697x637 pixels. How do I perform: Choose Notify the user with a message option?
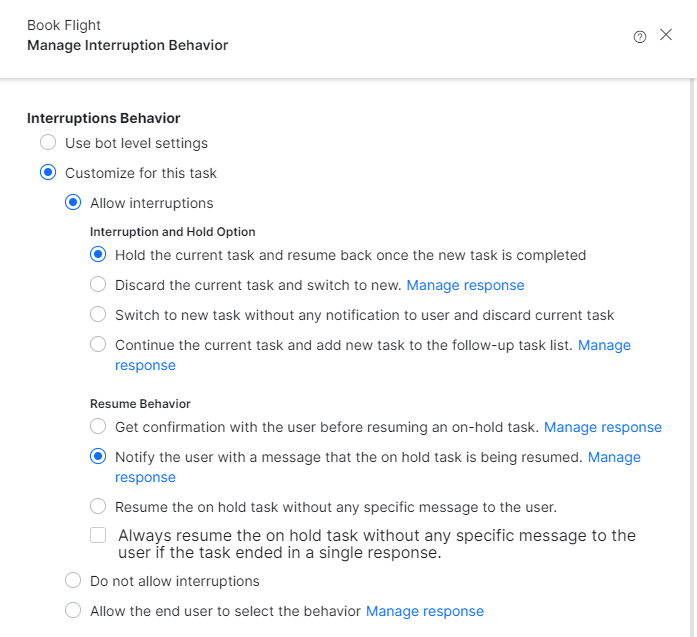pyautogui.click(x=98, y=457)
